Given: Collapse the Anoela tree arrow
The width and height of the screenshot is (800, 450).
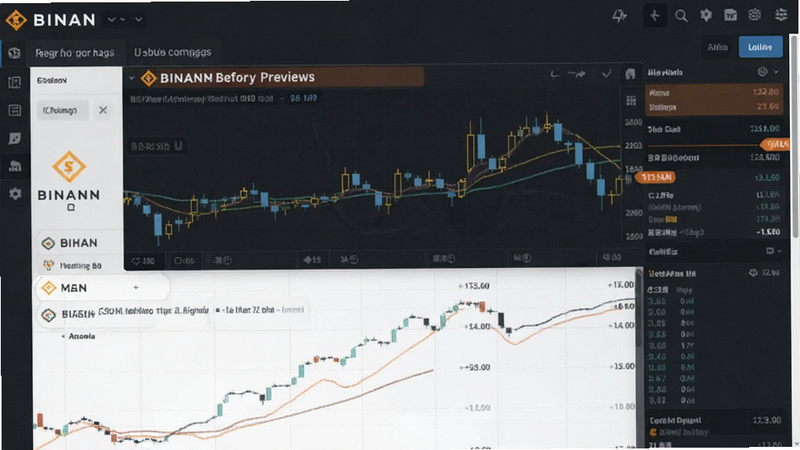Looking at the screenshot, I should point(63,336).
